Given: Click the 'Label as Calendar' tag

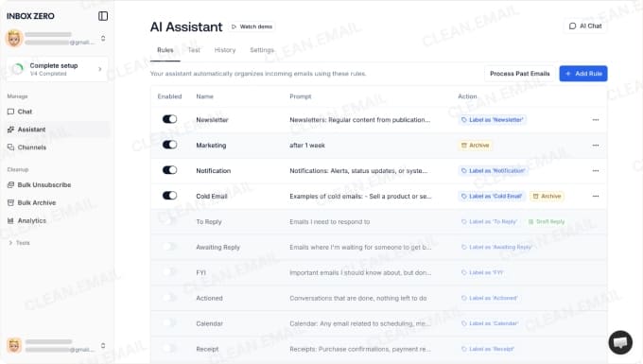Looking at the screenshot, I should click(490, 323).
